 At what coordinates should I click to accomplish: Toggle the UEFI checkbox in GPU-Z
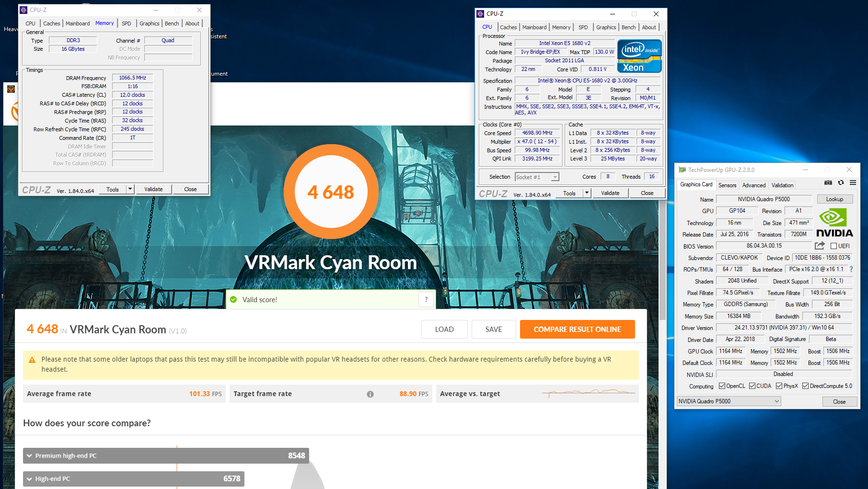[833, 246]
